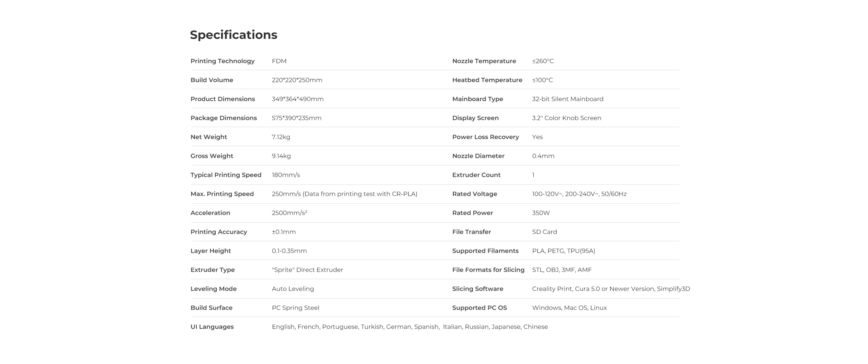Click the Product Dimensions value 349*364*490mm
868x364 pixels.
coord(298,99)
